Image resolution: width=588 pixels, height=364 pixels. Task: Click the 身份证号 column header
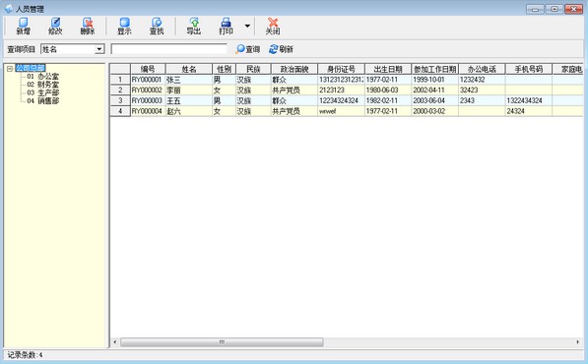[x=341, y=69]
